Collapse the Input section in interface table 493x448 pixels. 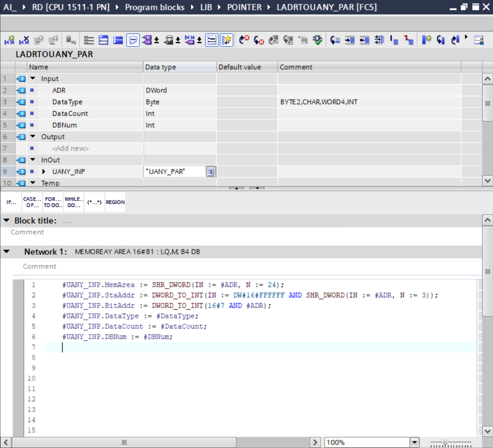(33, 79)
